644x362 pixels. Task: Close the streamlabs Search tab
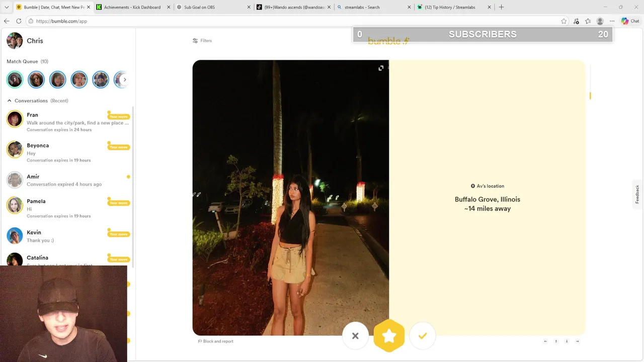[x=409, y=7]
